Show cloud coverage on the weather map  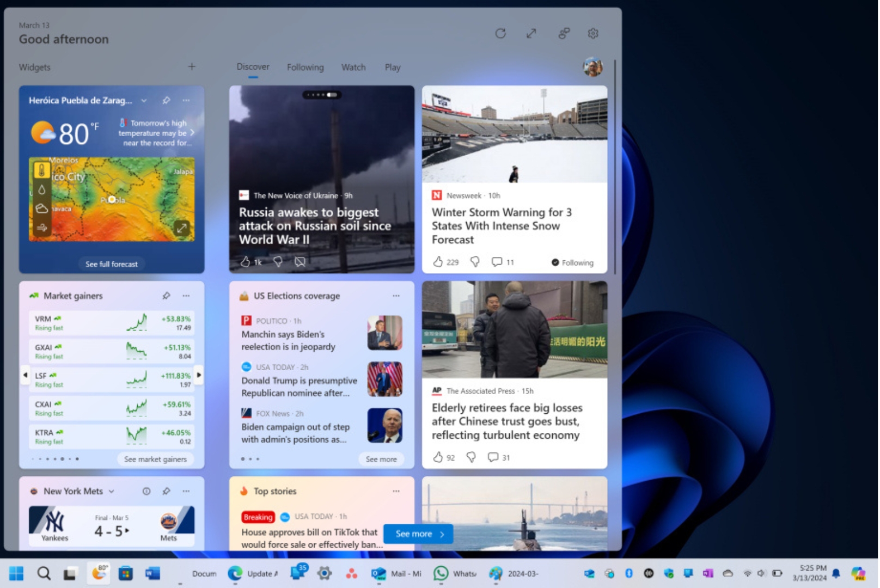coord(42,208)
